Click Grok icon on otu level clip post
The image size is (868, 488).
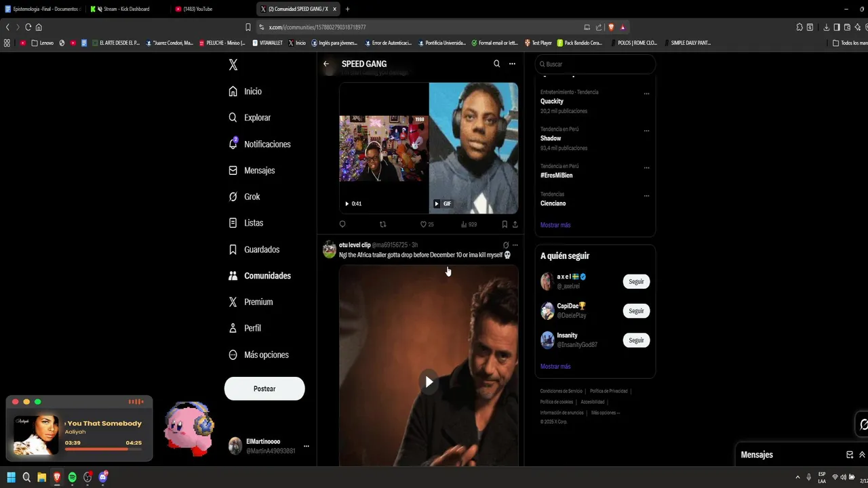tap(505, 245)
